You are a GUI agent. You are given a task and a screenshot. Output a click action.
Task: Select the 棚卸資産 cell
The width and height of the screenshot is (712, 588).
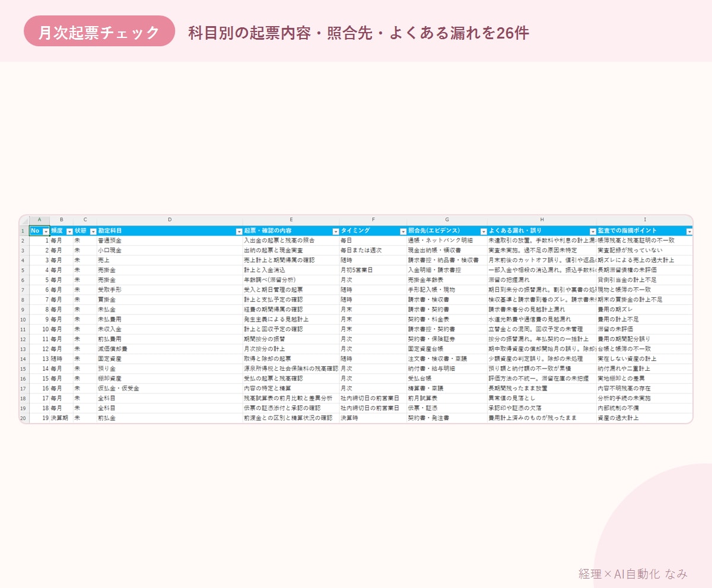(x=170, y=379)
